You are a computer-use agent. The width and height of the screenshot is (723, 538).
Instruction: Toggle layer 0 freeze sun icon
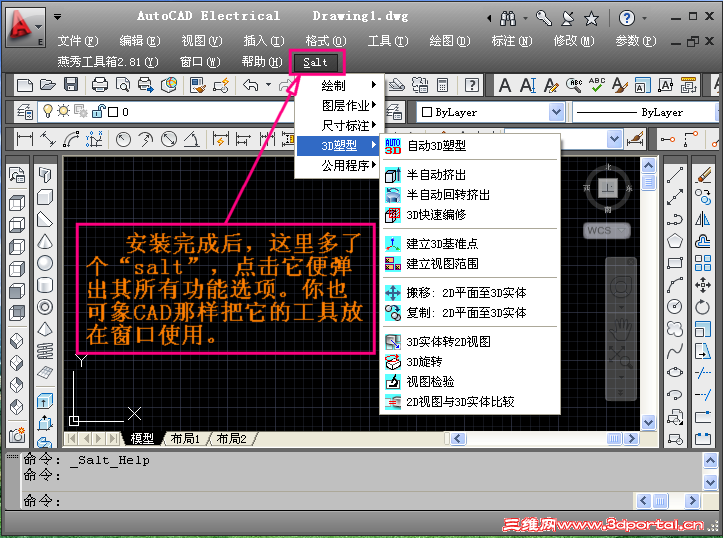point(63,111)
